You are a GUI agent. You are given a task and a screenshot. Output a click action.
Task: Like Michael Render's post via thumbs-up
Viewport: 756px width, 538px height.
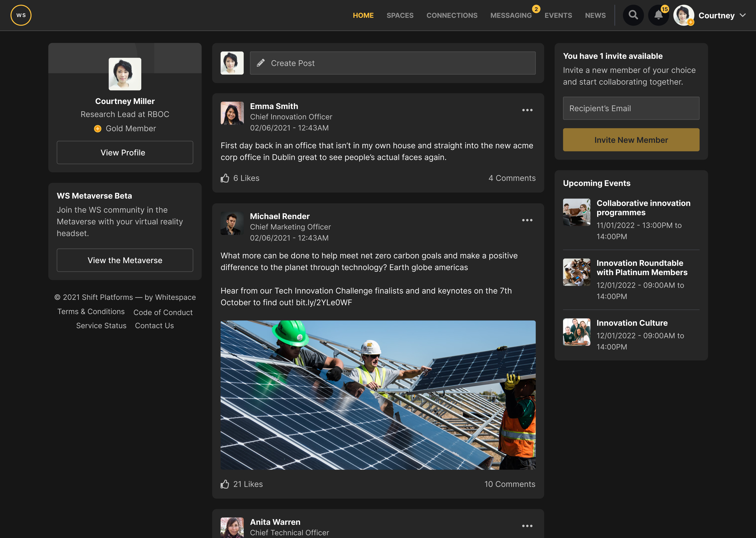tap(225, 484)
